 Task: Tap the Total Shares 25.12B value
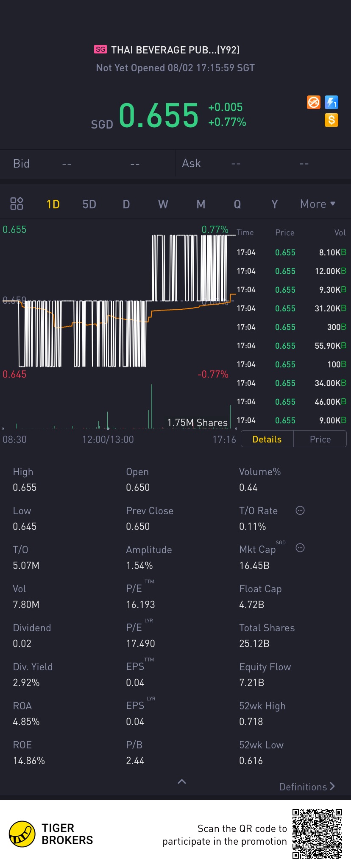pos(254,644)
